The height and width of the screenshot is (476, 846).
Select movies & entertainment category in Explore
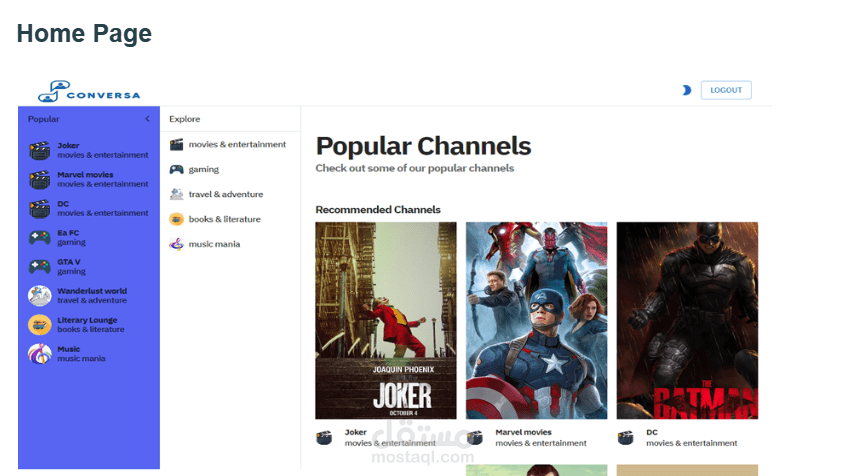coord(237,145)
